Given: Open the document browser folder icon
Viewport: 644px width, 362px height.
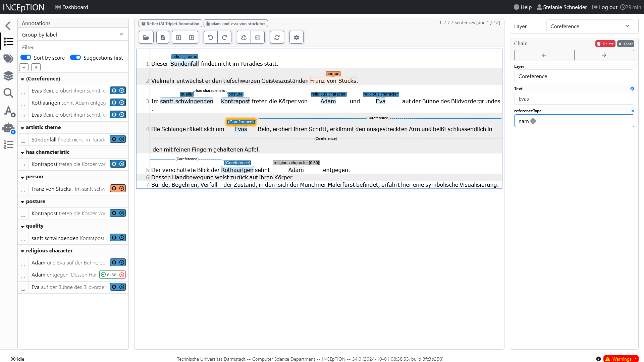Looking at the screenshot, I should tap(146, 38).
